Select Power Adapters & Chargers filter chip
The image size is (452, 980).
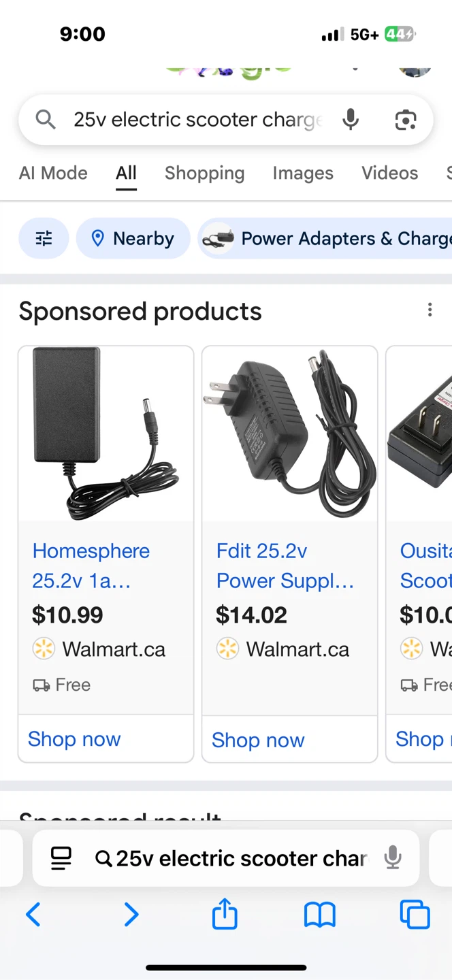325,238
